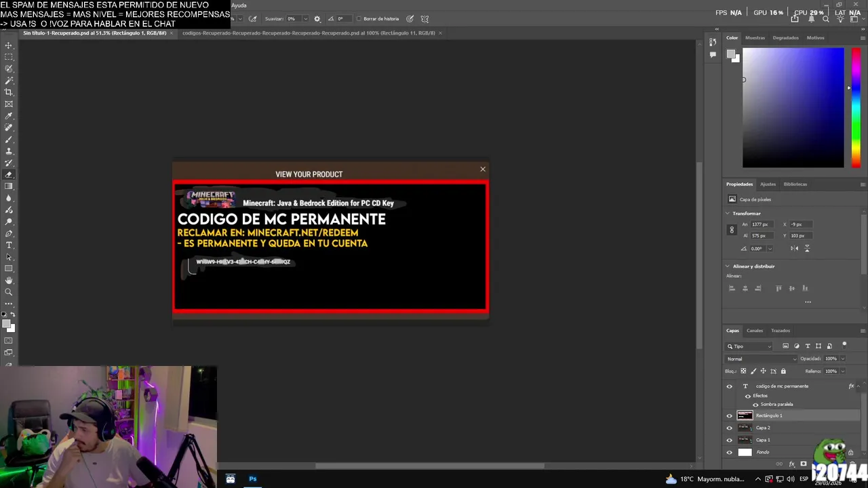
Task: Switch to the Ajustes tab
Action: (768, 184)
